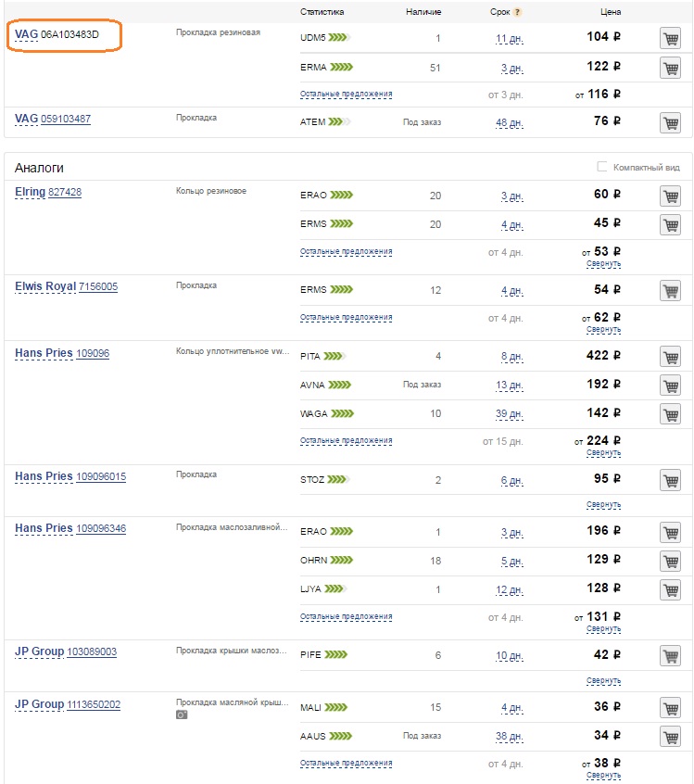Add MALI 36 ₽ offer to cart
This screenshot has height=784, width=694.
pyautogui.click(x=671, y=708)
